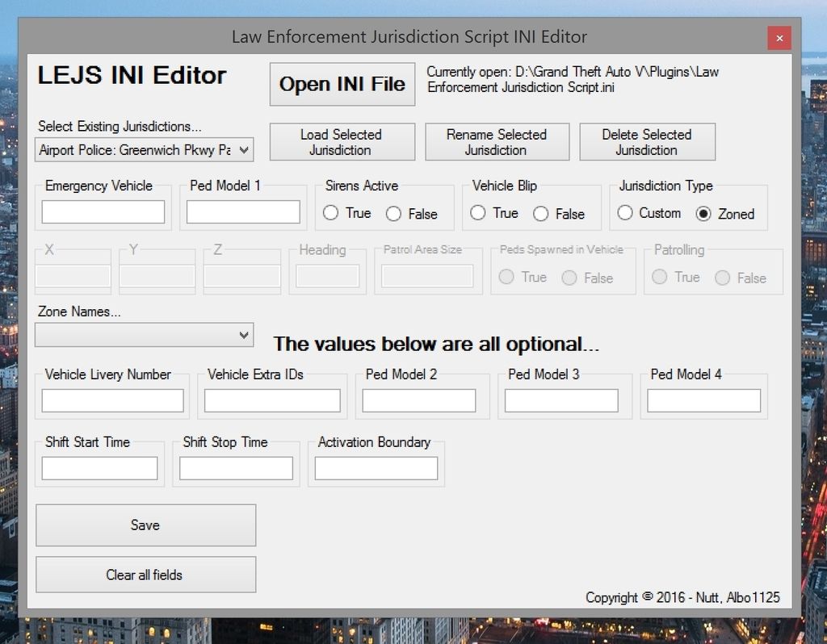Click Rename Selected Jurisdiction button
The height and width of the screenshot is (644, 827).
click(497, 142)
